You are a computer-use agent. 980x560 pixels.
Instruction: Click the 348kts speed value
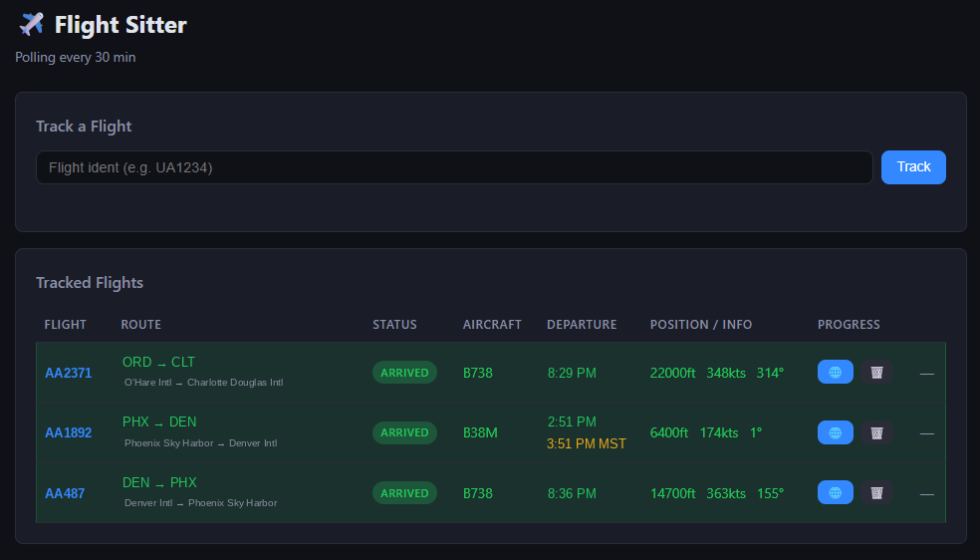click(x=726, y=373)
